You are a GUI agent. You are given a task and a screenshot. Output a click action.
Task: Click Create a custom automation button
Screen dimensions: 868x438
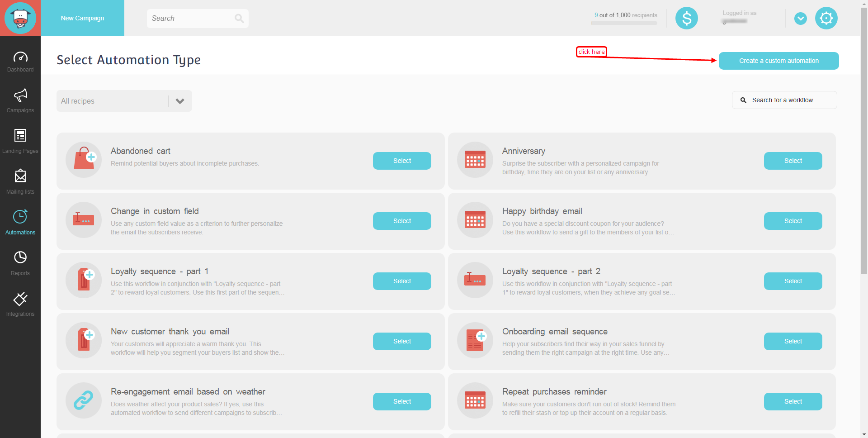point(778,61)
